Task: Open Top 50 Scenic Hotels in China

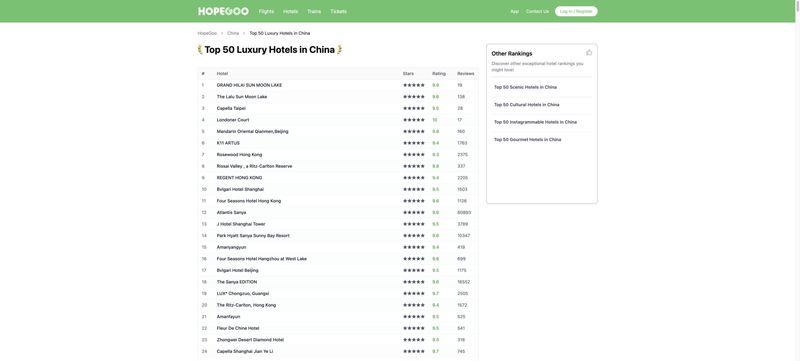Action: pos(526,87)
